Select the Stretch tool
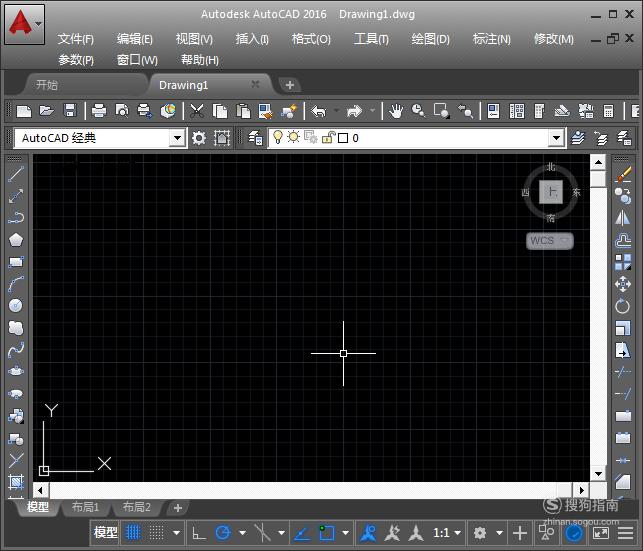643x551 pixels. click(623, 350)
